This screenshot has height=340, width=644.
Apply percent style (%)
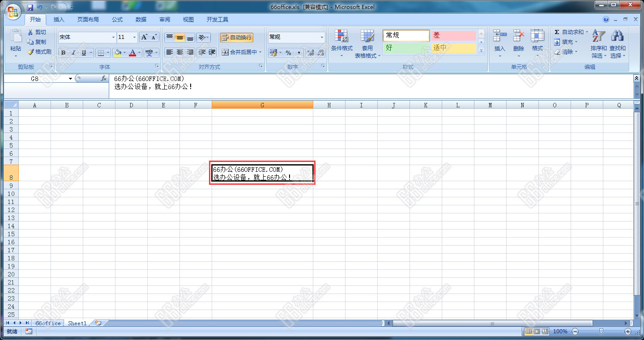coord(288,53)
